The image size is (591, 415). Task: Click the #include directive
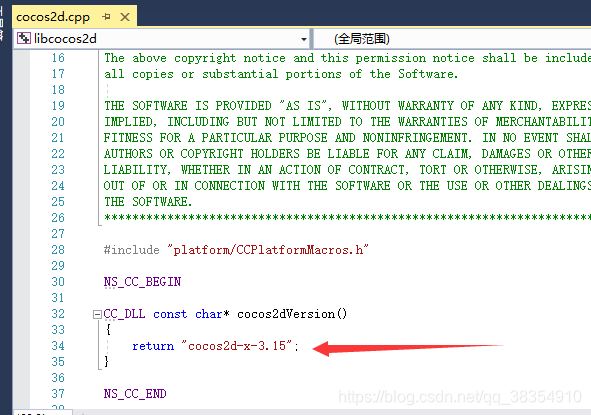click(x=132, y=250)
